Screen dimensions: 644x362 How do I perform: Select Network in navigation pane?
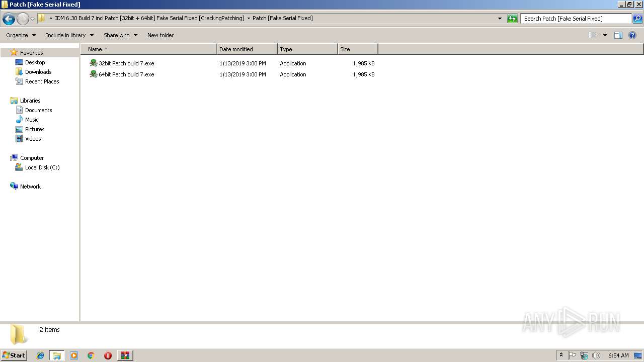30,187
